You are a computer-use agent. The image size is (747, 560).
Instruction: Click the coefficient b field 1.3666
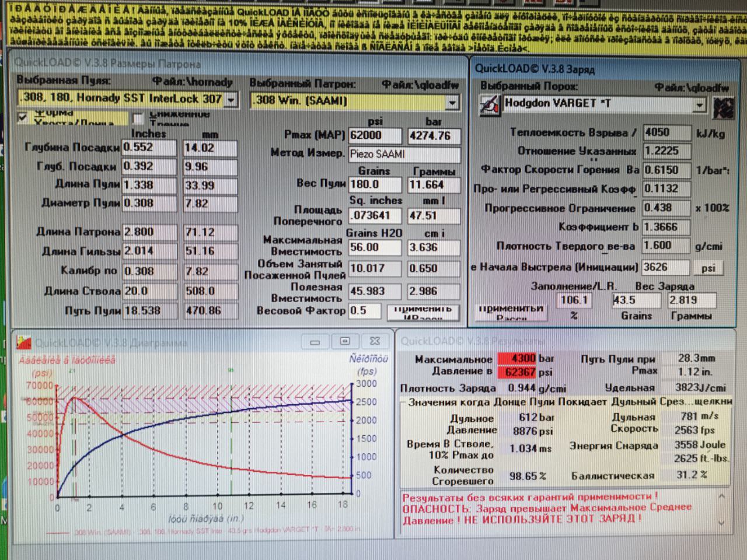point(666,227)
